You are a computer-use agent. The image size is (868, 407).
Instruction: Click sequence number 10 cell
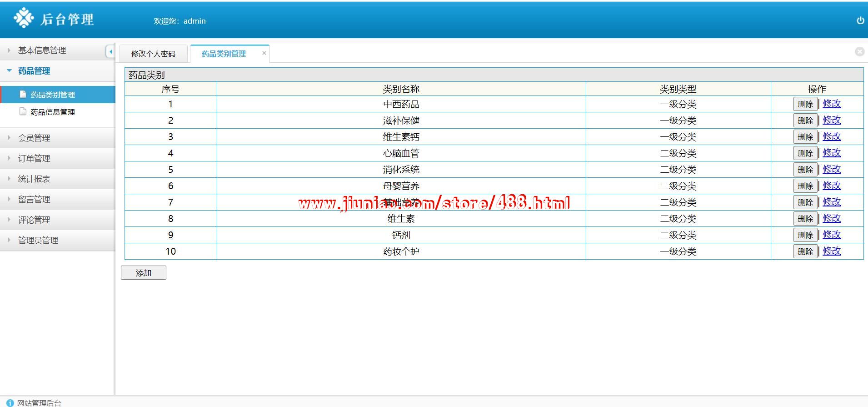coord(171,251)
